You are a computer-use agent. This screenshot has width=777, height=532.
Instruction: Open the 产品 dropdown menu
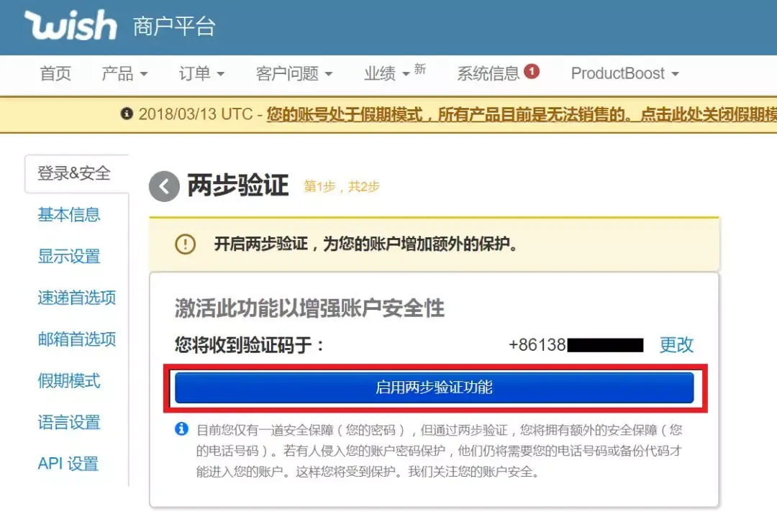tap(124, 74)
